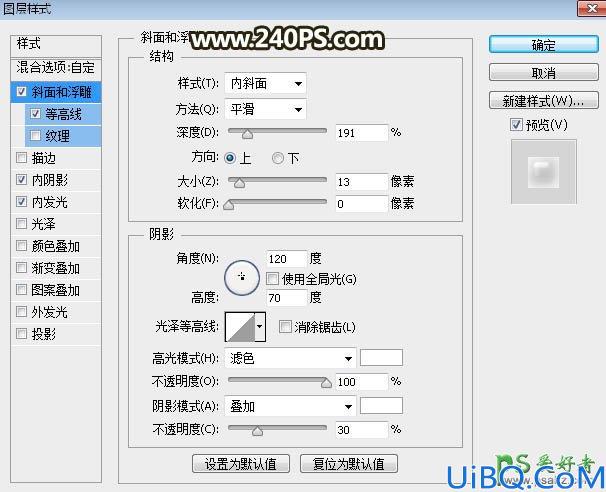The width and height of the screenshot is (606, 492).
Task: Uncheck the 斜面和浮雕 checkbox
Action: [21, 92]
